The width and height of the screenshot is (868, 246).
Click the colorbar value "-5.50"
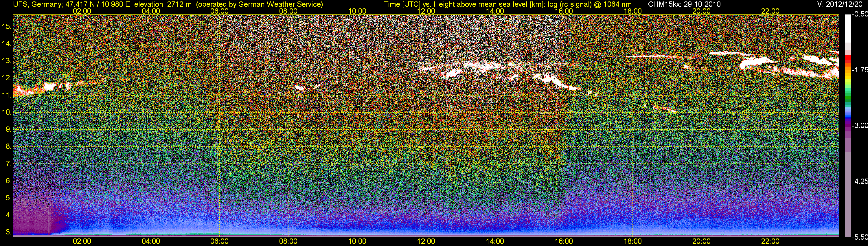point(860,237)
